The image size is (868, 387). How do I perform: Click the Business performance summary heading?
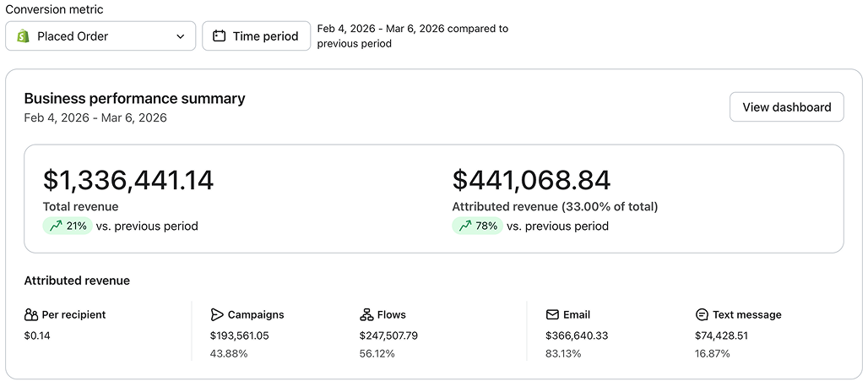(x=134, y=99)
